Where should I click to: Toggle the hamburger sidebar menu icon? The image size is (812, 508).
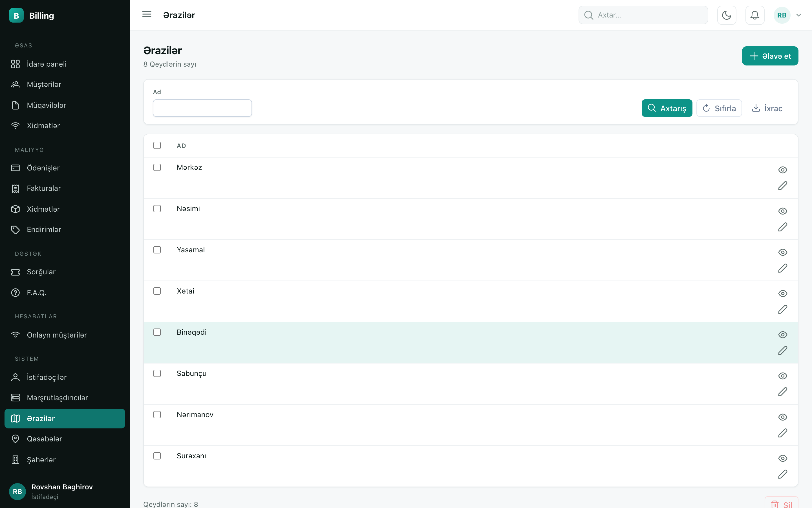(147, 14)
